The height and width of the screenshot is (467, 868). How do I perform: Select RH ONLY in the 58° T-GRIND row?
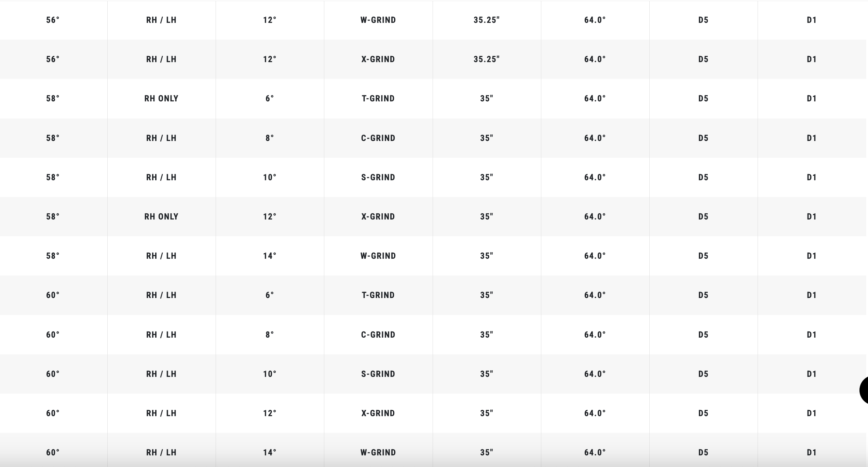(x=161, y=99)
